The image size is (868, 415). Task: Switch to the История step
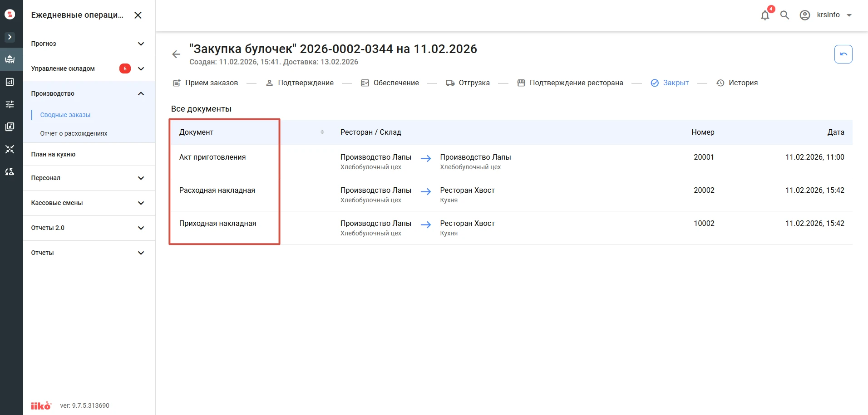(737, 83)
